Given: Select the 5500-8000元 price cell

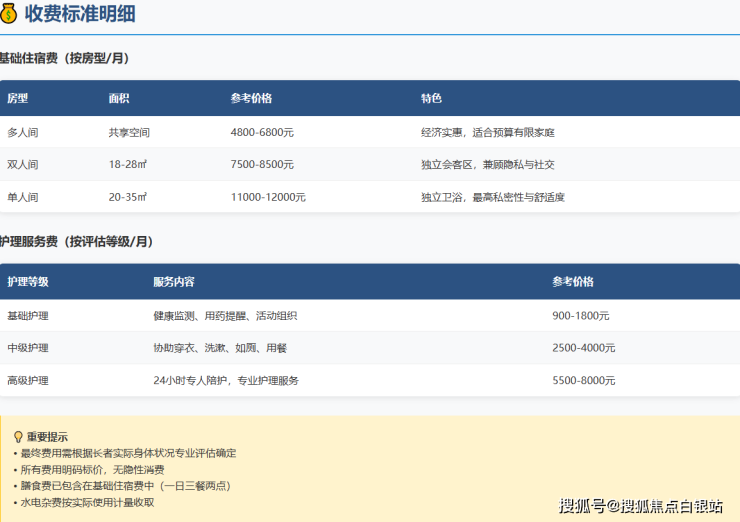Looking at the screenshot, I should pos(584,381).
